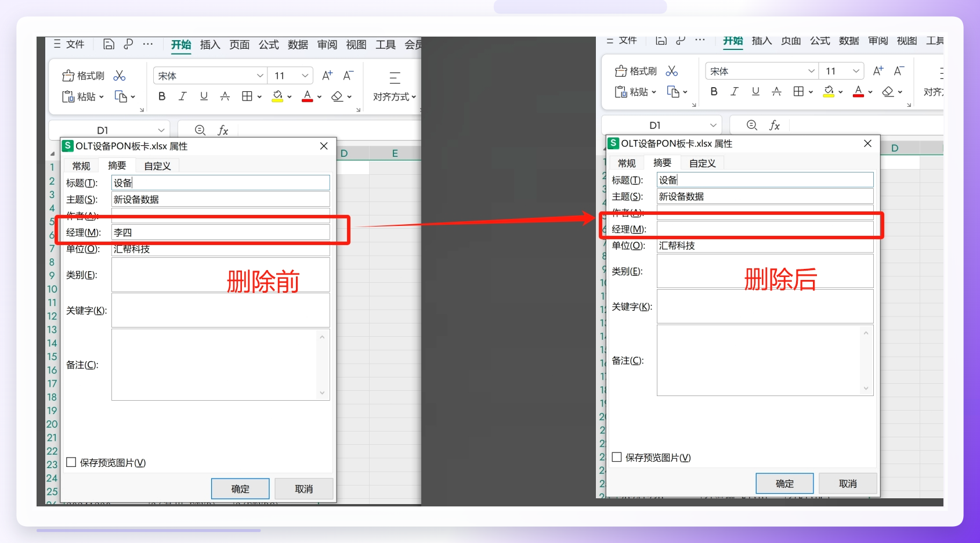Toggle Bold in left window toolbar
Viewport: 980px width, 543px height.
[x=162, y=96]
